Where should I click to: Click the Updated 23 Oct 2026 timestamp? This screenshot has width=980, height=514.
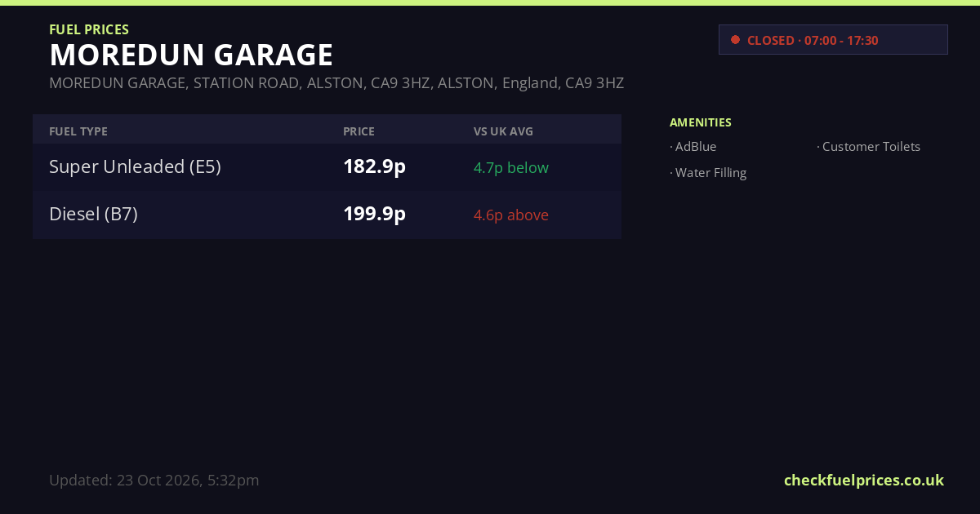click(x=154, y=481)
